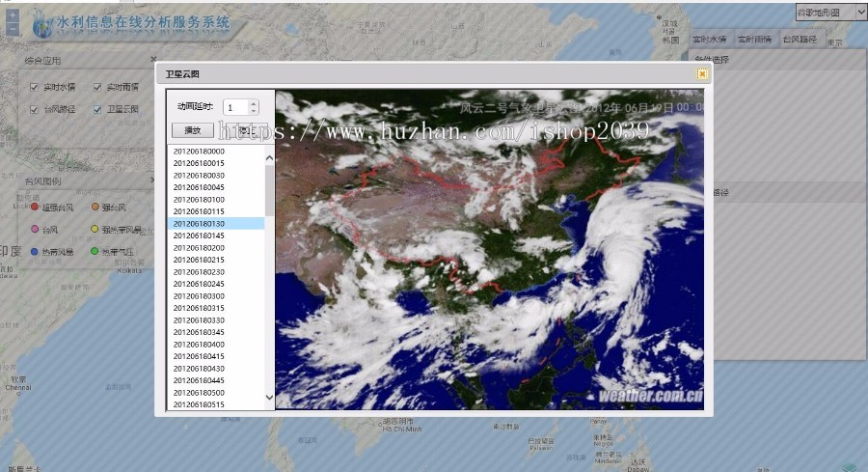Image resolution: width=868 pixels, height=472 pixels.
Task: Click the pink 台风 legend dot
Action: 35,229
